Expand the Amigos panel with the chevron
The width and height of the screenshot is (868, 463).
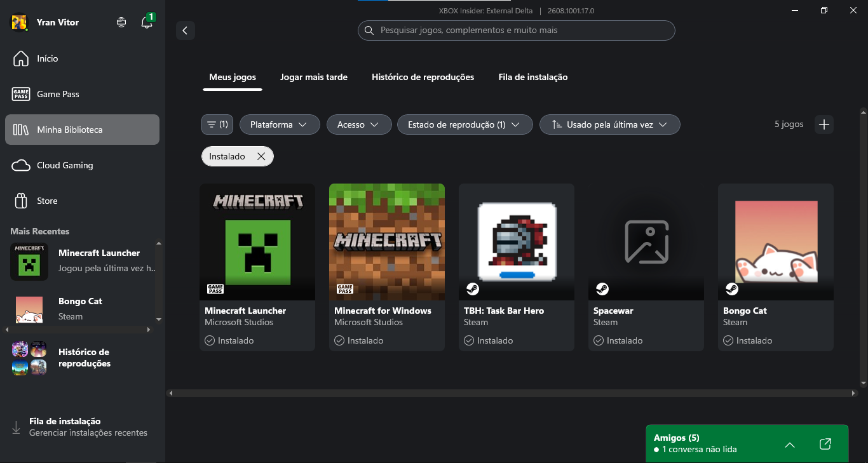click(790, 445)
